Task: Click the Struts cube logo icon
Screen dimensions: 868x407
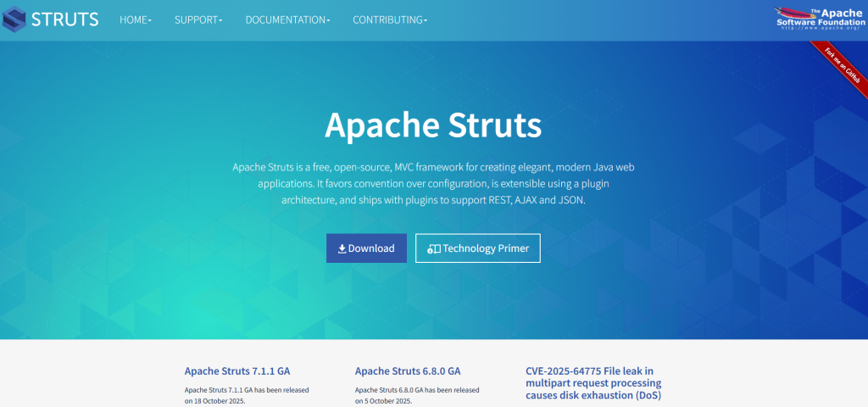Action: (14, 19)
